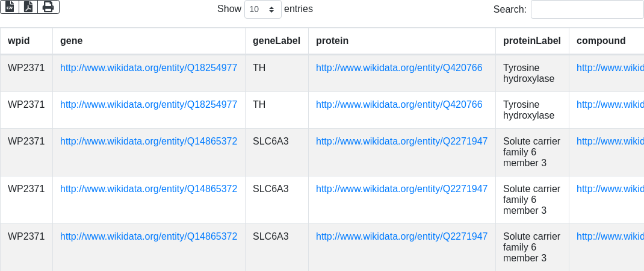
Task: Open the third row's Q14865372 gene link
Action: 149,142
